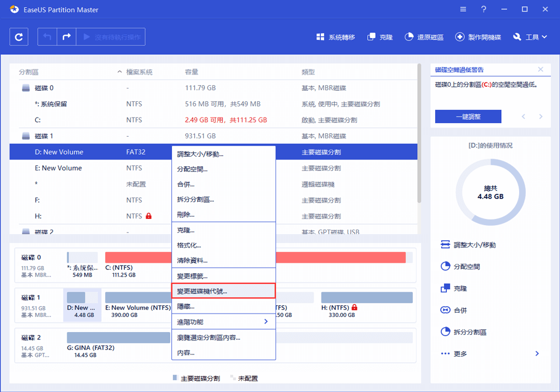
Task: Click the 檔案系統 column header
Action: point(139,72)
